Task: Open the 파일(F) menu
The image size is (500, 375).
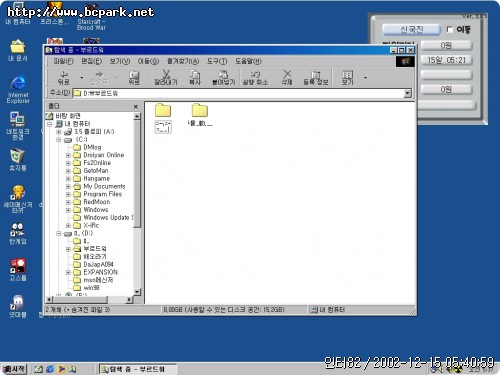Action: (x=63, y=61)
